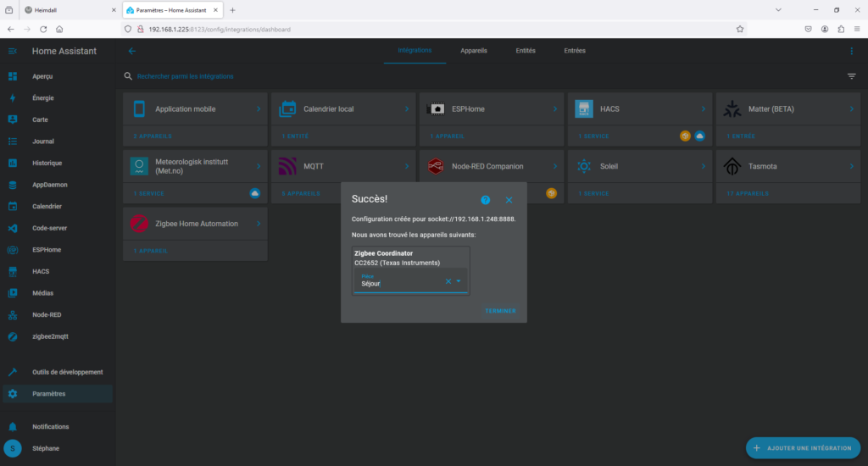Image resolution: width=868 pixels, height=466 pixels.
Task: Open the MQTT integration card
Action: click(343, 166)
